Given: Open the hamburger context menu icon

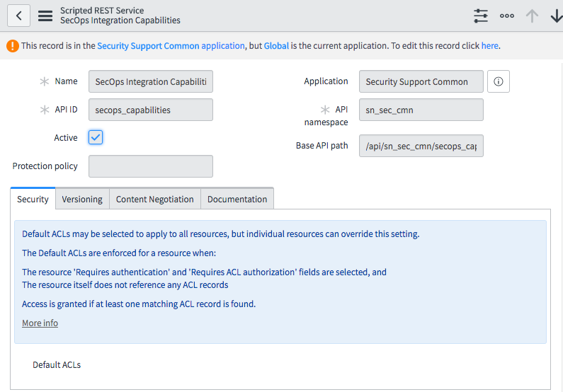Looking at the screenshot, I should tap(45, 16).
